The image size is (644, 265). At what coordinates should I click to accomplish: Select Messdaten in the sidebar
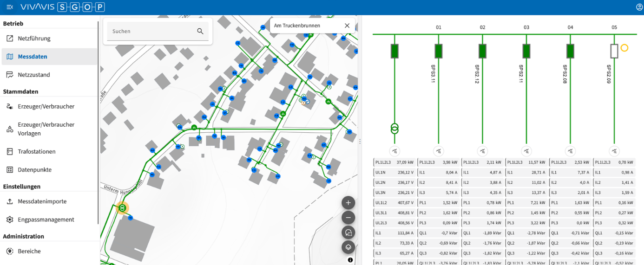click(49, 57)
